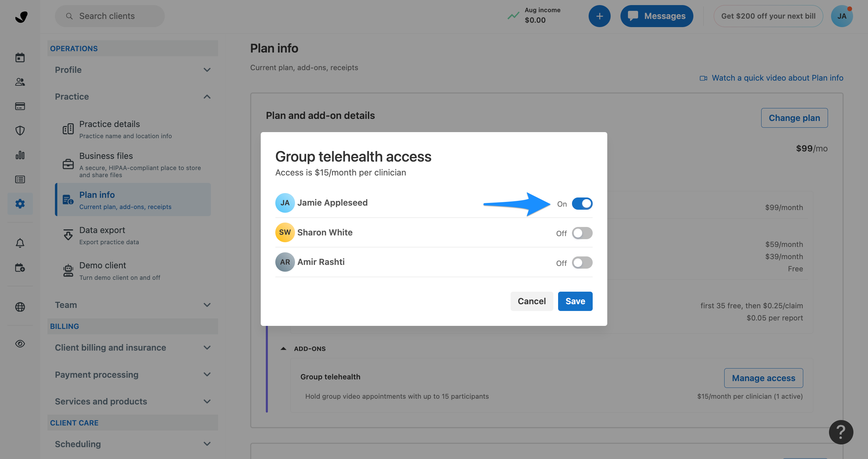The width and height of the screenshot is (868, 459).
Task: Open the Messages button in header
Action: click(x=657, y=16)
